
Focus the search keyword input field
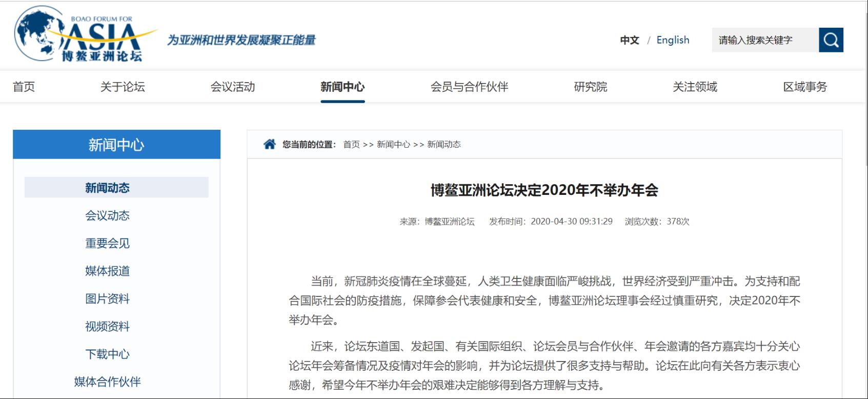(x=765, y=40)
